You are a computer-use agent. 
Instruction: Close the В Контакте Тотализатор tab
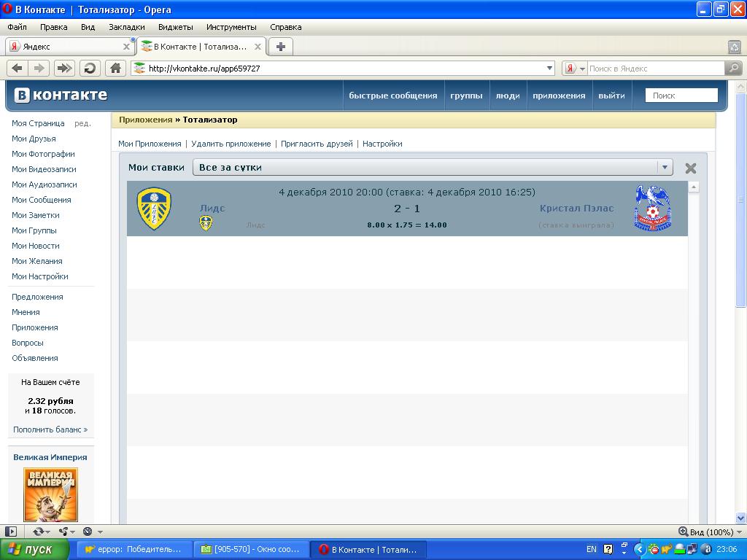pyautogui.click(x=258, y=47)
